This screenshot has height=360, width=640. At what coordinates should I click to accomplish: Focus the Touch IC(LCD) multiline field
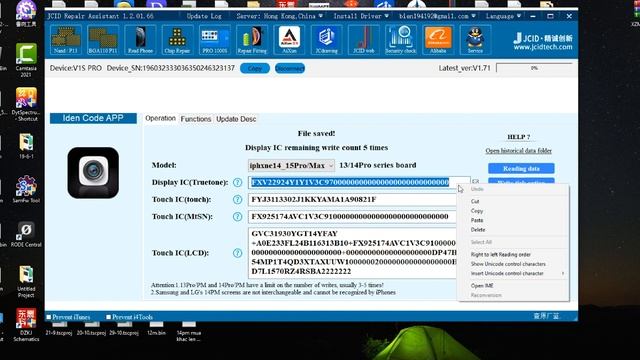click(352, 253)
